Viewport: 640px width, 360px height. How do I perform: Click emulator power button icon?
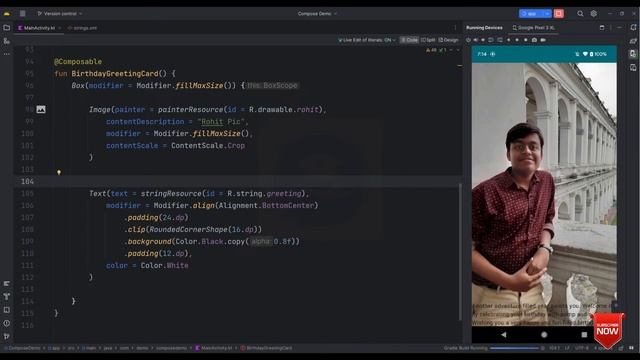click(468, 40)
